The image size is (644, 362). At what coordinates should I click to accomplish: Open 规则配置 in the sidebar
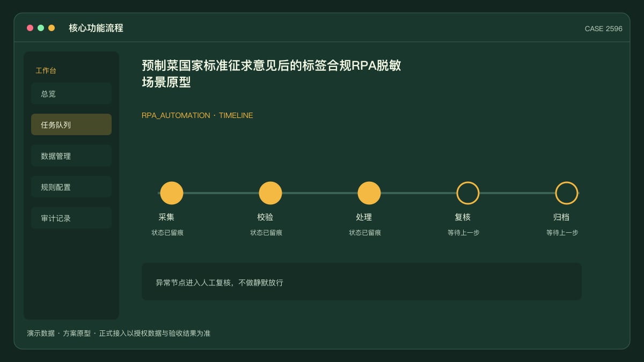point(71,187)
